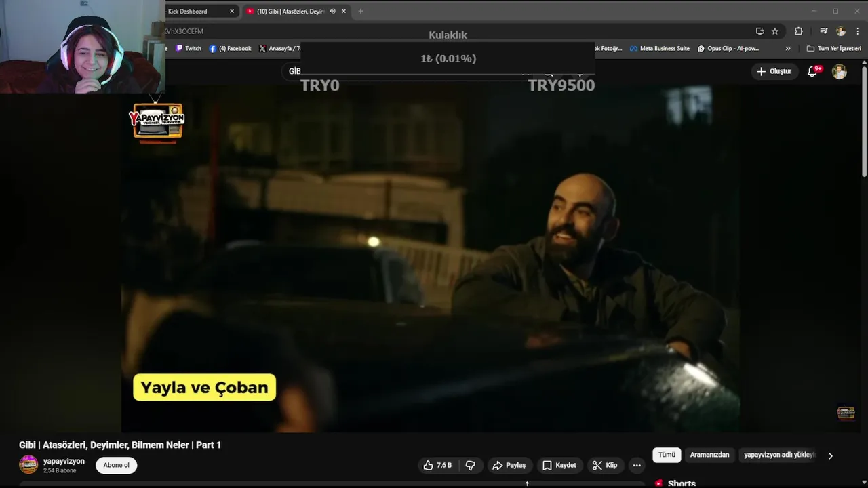The image size is (868, 488).
Task: Click the 2,54 B abone subscriber count
Action: [x=60, y=470]
